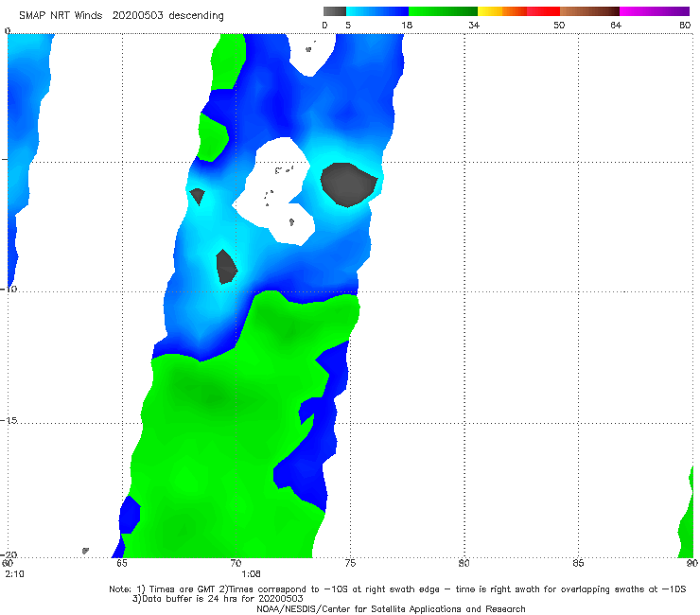Click the swath time "1:08"
Image resolution: width=700 pixels, height=615 pixels.
[x=251, y=574]
